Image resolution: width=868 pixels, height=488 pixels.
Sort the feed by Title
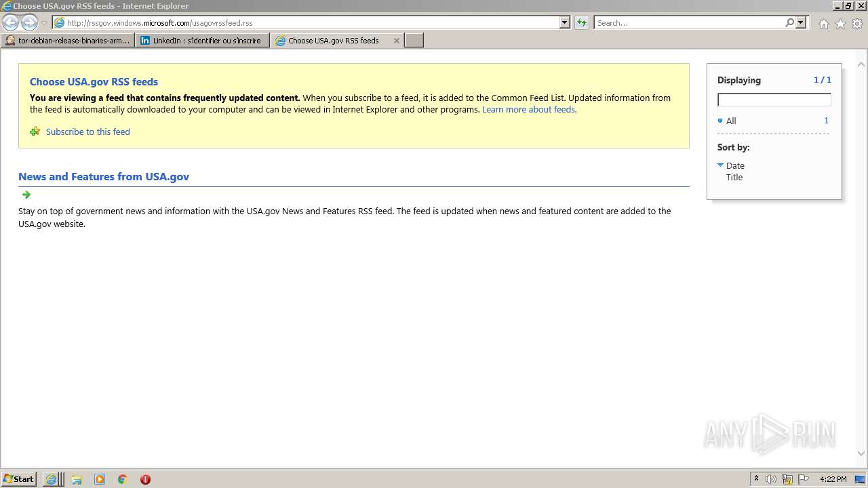click(x=734, y=177)
